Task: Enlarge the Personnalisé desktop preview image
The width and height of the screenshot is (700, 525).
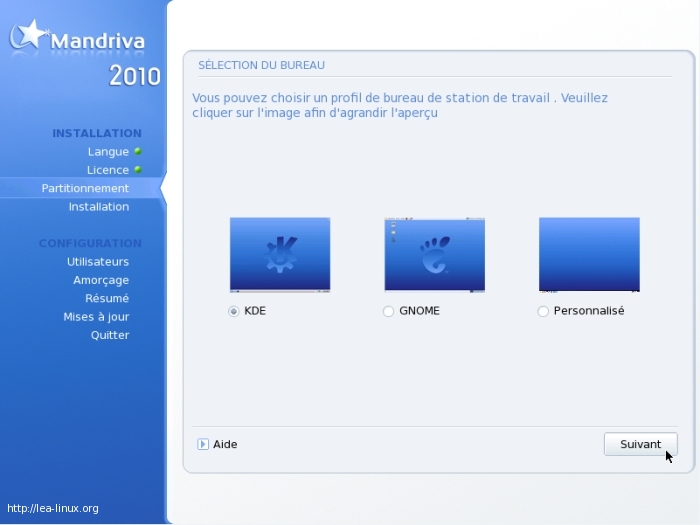Action: point(589,255)
